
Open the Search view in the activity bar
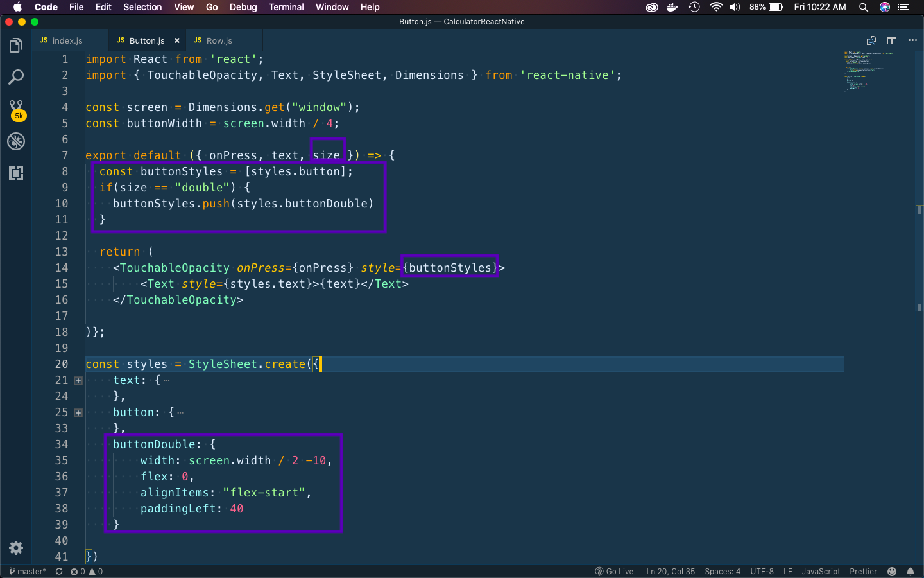click(16, 78)
